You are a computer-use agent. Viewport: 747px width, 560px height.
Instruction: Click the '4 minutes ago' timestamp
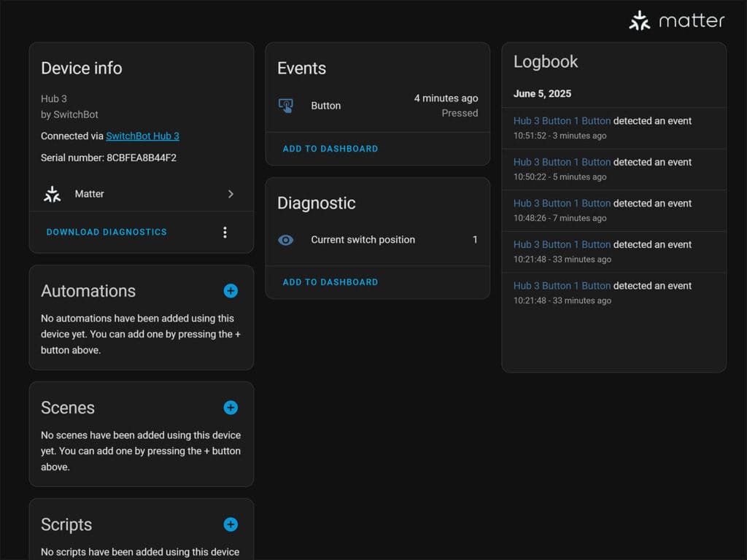click(446, 98)
